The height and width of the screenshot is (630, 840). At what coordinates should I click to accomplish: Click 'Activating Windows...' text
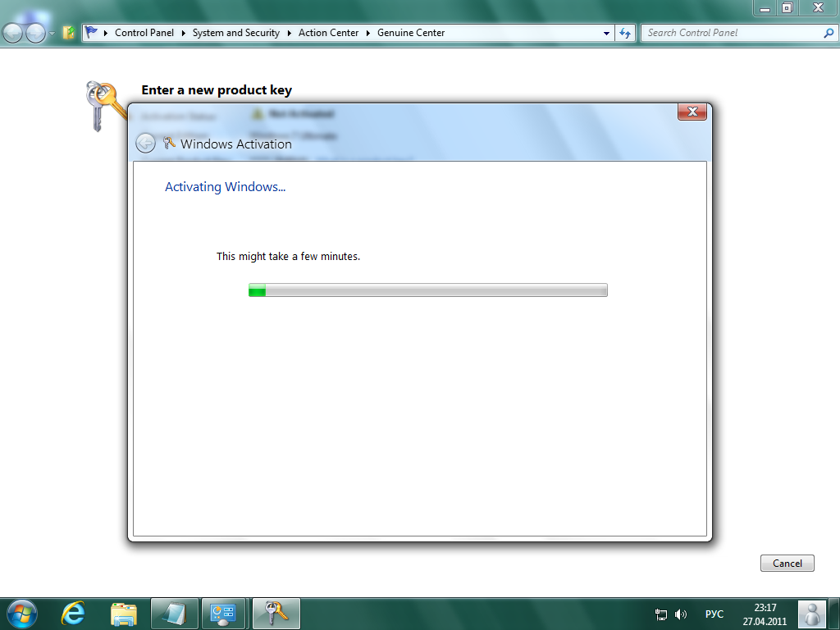(x=225, y=186)
